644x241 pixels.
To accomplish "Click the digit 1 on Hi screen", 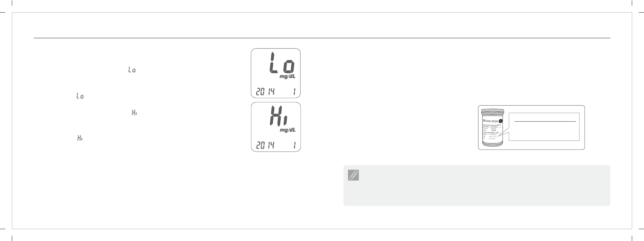I will tap(294, 145).
